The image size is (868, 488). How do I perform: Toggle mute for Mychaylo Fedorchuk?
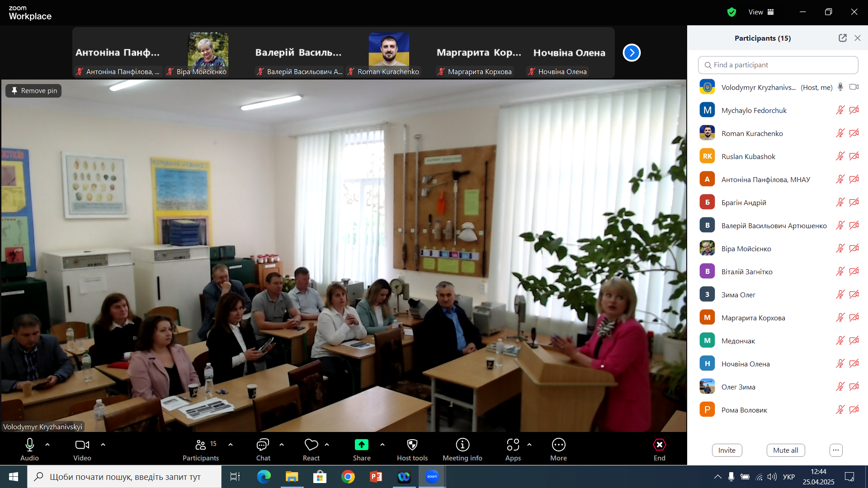pyautogui.click(x=840, y=110)
